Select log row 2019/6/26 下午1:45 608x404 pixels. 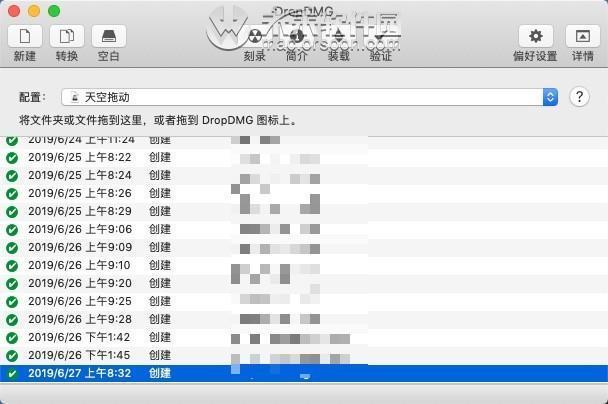click(304, 355)
